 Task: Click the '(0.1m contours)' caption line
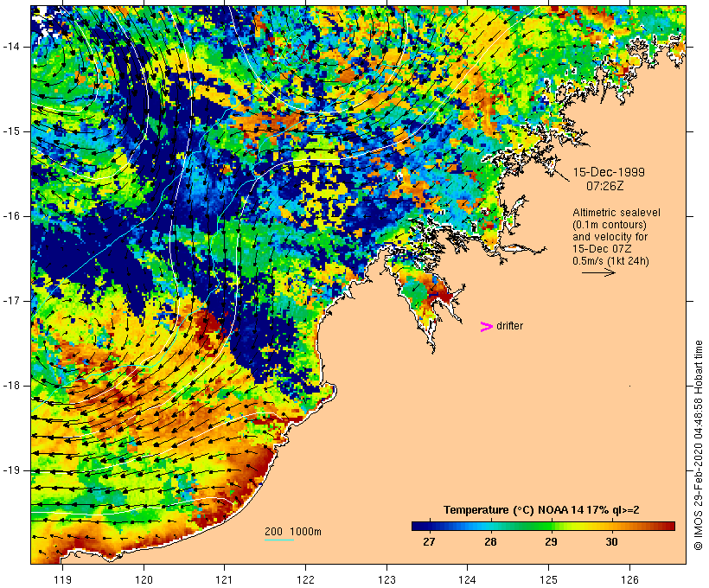610,225
